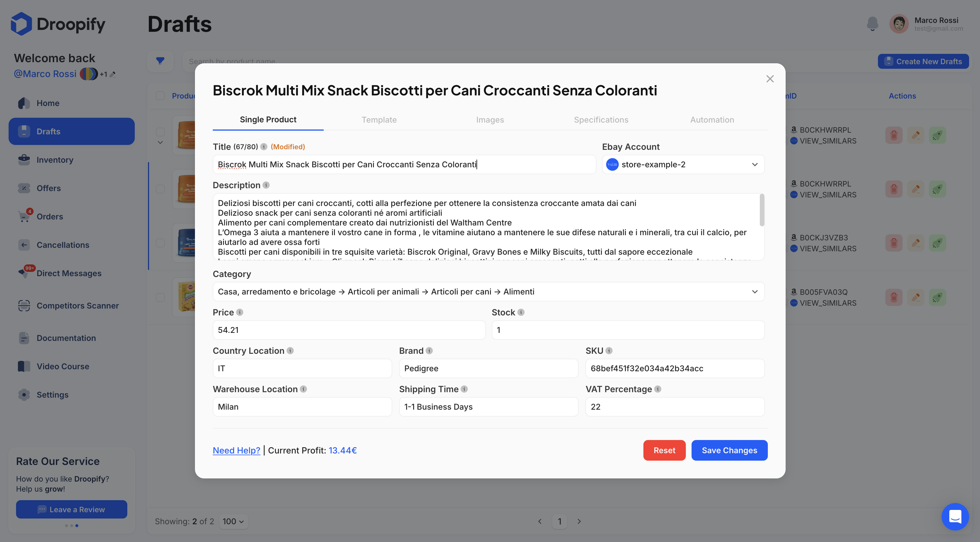Delete the first B0CKHWRRPL draft
Screen dimensions: 980x542
click(x=894, y=135)
